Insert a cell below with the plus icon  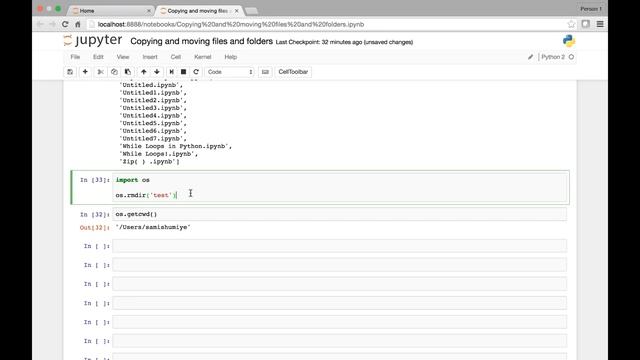coord(85,72)
